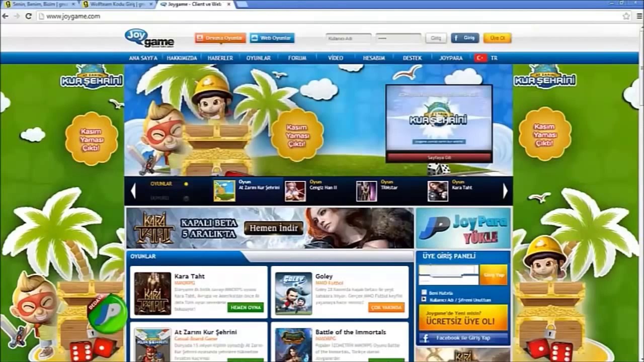This screenshot has width=644, height=362.
Task: Check the Beni Hatırla checkbox
Action: tap(424, 293)
